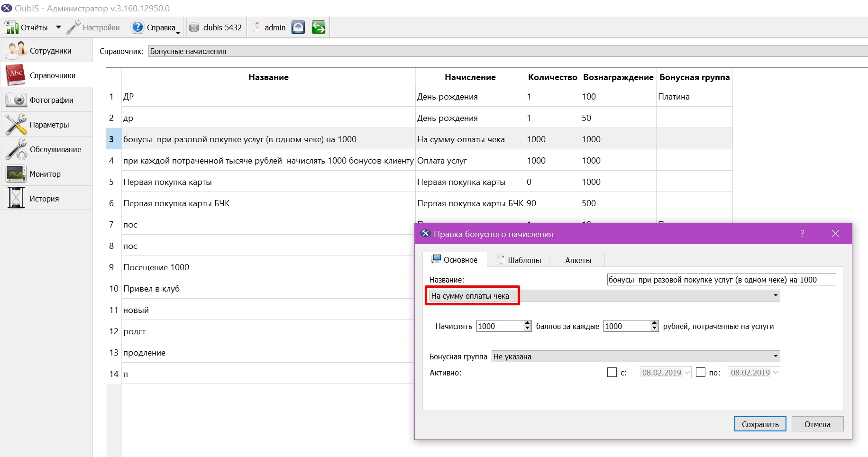Click the Сохранить button

tap(760, 424)
